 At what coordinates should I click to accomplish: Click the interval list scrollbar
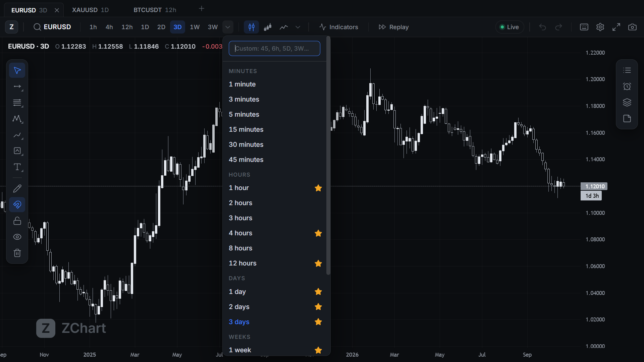click(328, 156)
